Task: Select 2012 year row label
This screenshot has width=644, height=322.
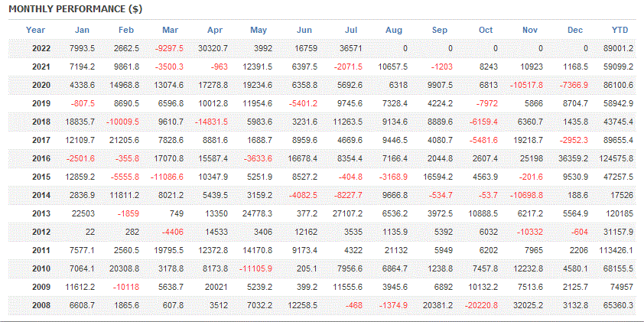Action: [x=41, y=232]
